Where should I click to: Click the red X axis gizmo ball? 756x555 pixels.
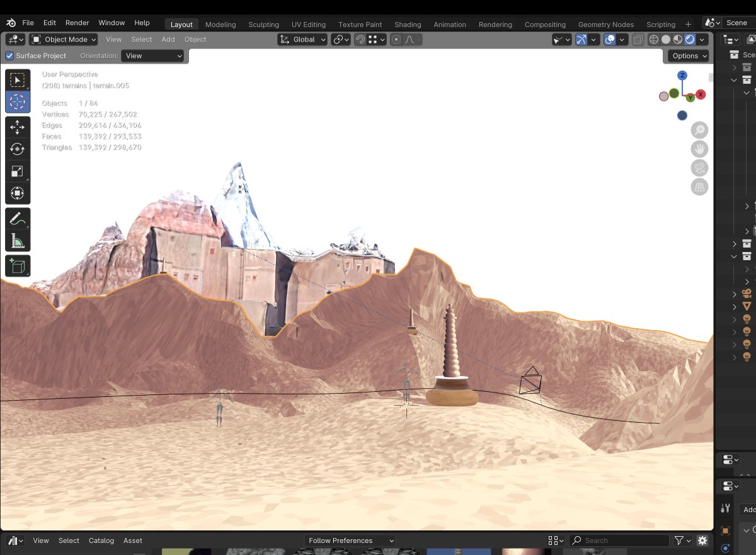click(x=701, y=94)
